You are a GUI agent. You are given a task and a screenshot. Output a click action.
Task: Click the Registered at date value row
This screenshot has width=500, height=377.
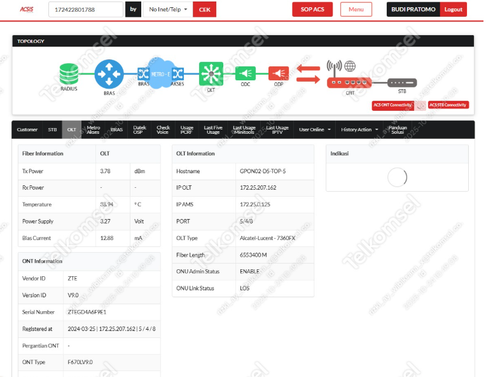pyautogui.click(x=112, y=329)
